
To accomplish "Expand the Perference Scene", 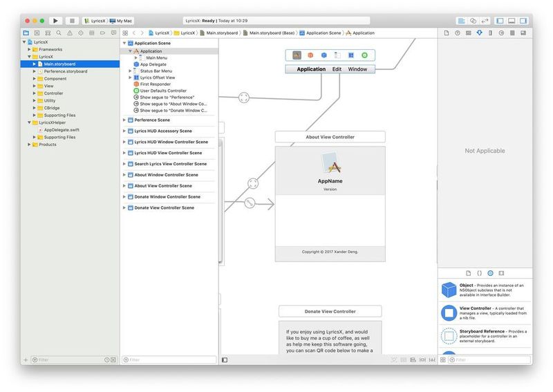I will (x=124, y=120).
